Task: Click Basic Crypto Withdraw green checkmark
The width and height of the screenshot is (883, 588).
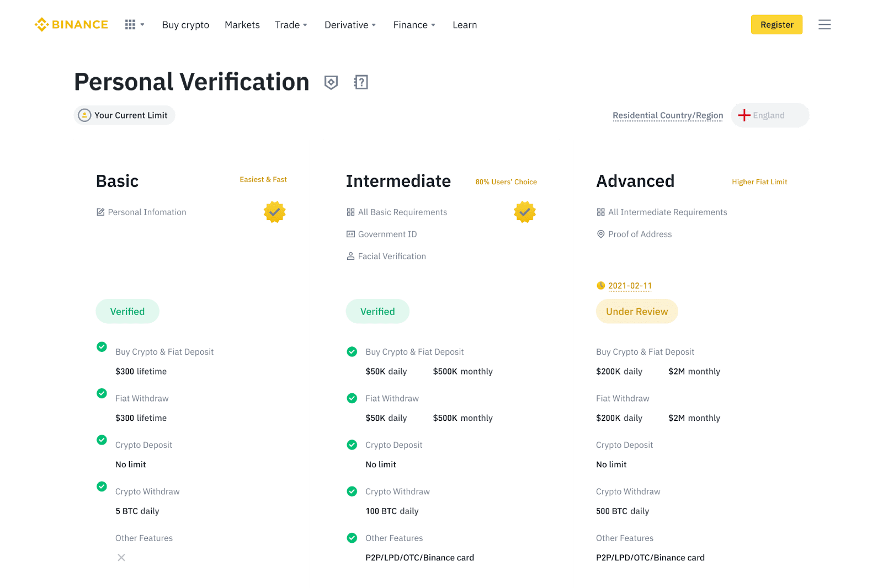Action: [x=102, y=487]
